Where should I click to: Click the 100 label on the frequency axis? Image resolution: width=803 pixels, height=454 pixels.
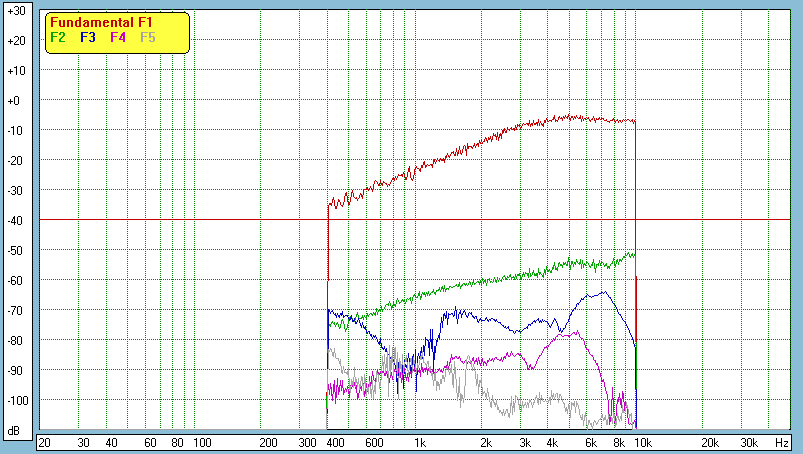pyautogui.click(x=201, y=442)
